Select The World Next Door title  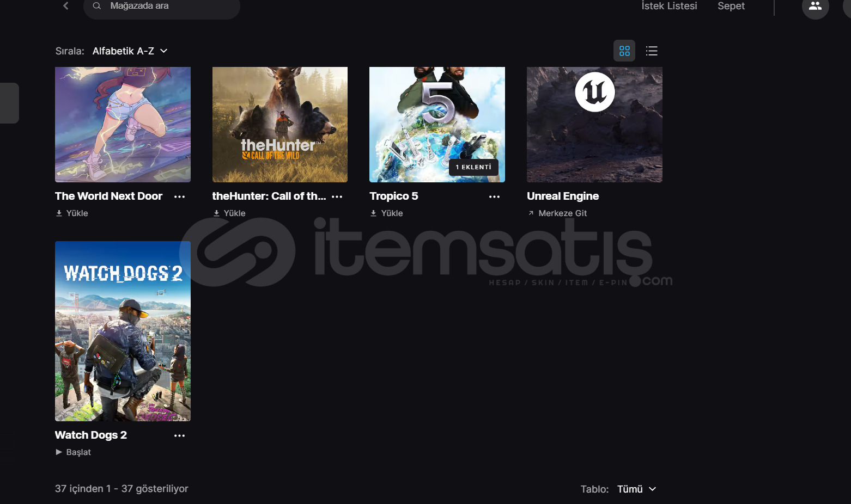coord(108,196)
